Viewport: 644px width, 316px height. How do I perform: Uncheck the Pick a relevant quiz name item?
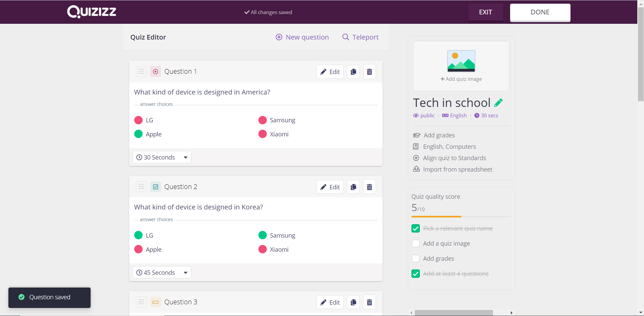tap(416, 228)
